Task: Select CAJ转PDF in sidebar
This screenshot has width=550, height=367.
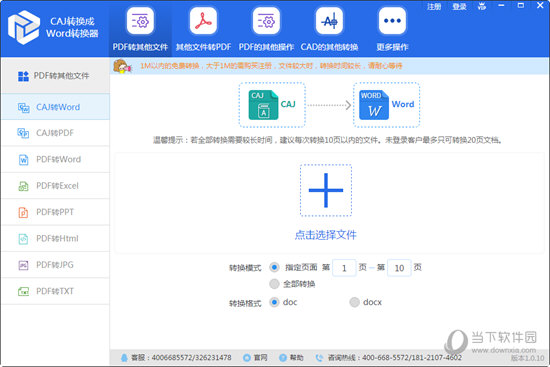Action: coord(55,133)
